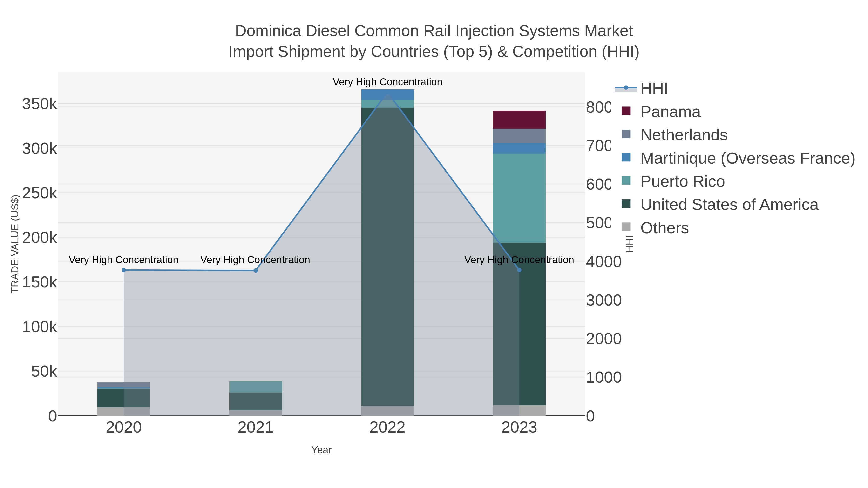Image resolution: width=868 pixels, height=488 pixels.
Task: Click the 200k y-axis tick label
Action: (x=40, y=238)
